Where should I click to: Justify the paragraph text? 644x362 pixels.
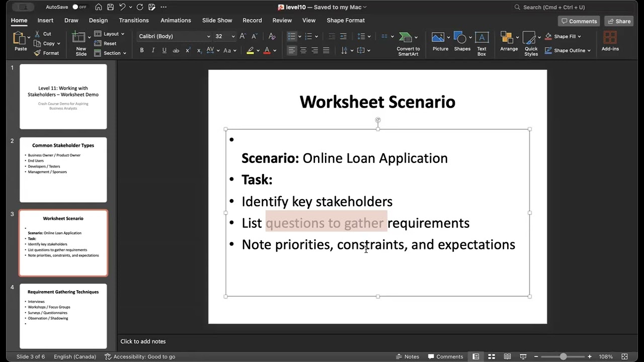[x=326, y=50]
